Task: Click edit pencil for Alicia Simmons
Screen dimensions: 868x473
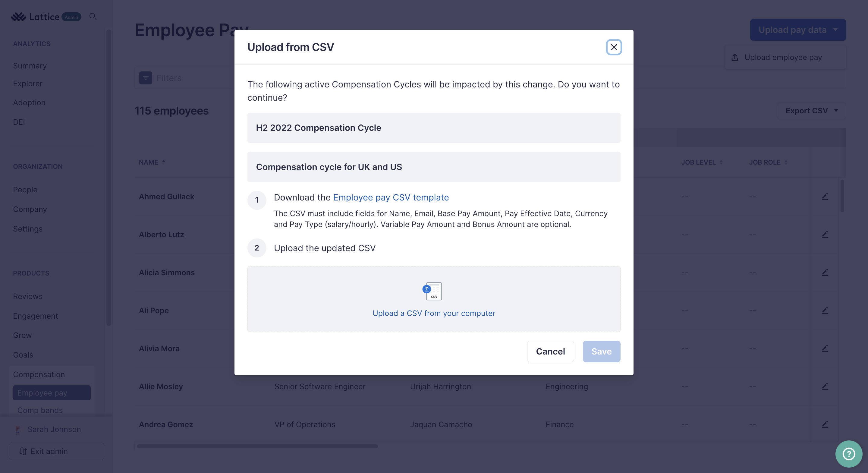Action: pos(825,273)
